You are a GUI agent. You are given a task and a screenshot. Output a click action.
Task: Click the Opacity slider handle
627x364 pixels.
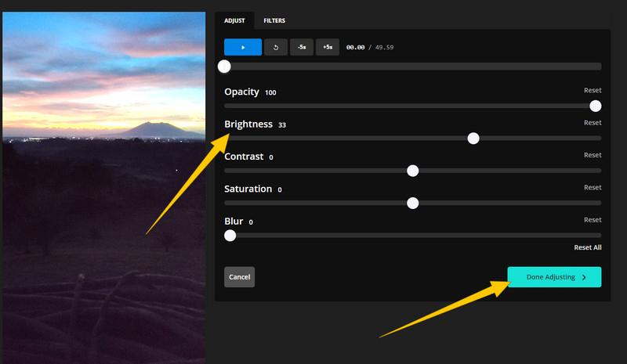(x=595, y=106)
